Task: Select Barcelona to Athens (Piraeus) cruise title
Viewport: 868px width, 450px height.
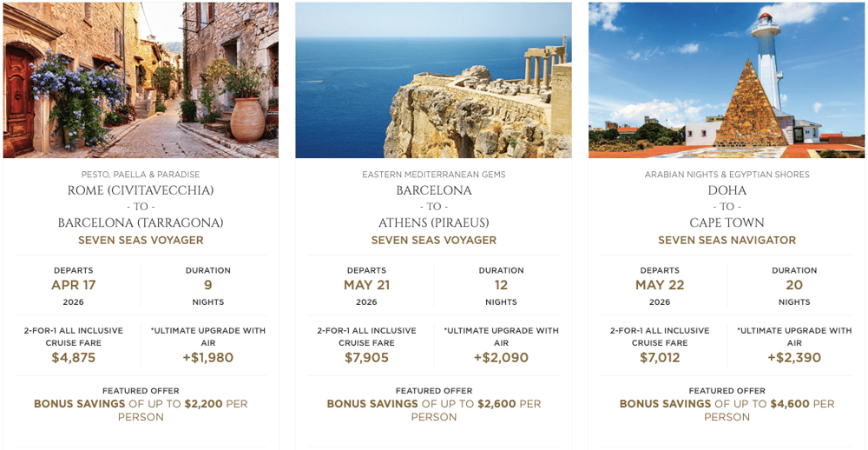Action: tap(433, 207)
